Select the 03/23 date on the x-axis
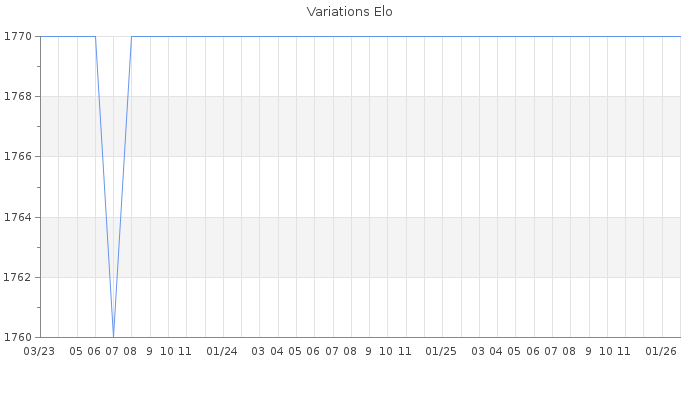This screenshot has width=700, height=400. pos(39,351)
